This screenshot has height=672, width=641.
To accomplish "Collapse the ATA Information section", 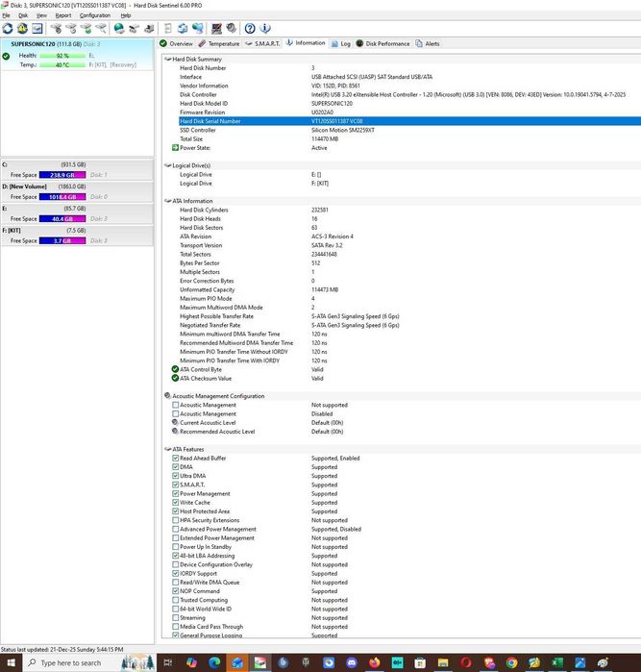I will pyautogui.click(x=167, y=201).
